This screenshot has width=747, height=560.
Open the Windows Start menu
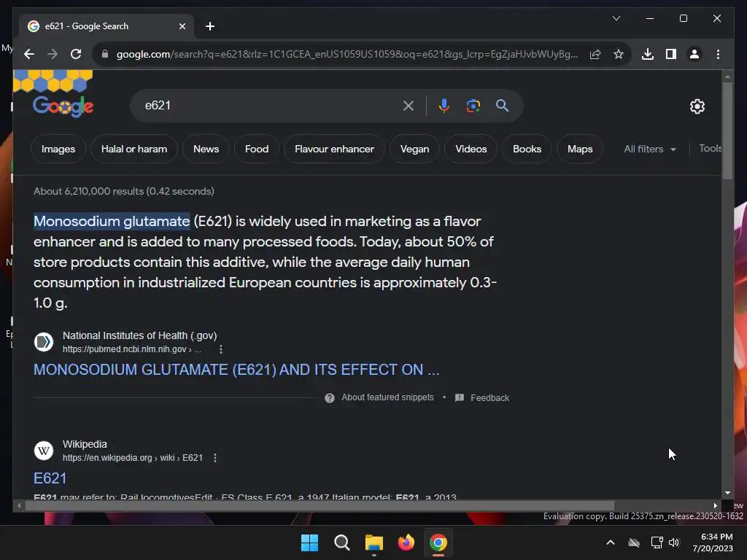click(x=309, y=542)
